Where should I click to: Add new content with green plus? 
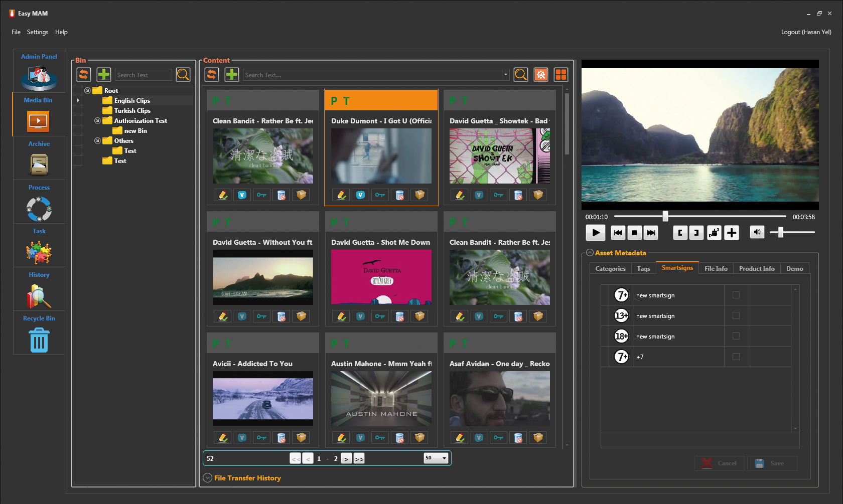coord(232,75)
